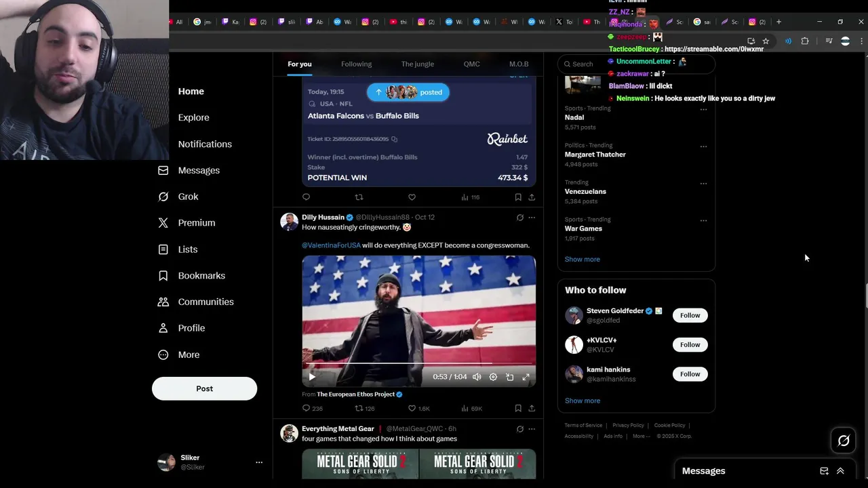Open more options for Margaret Thatcher trend
The image size is (868, 488).
(x=703, y=146)
